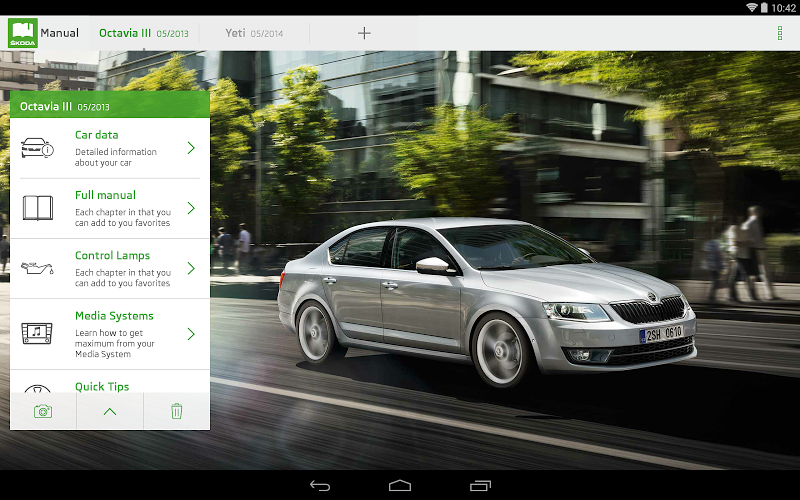The height and width of the screenshot is (500, 800).
Task: Open the Quick Tips entry
Action: [x=110, y=382]
